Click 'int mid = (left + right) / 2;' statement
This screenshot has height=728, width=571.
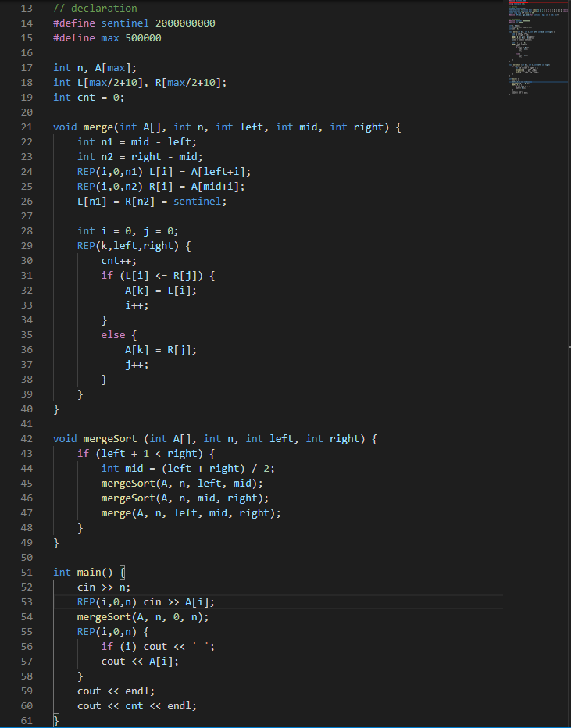click(188, 469)
